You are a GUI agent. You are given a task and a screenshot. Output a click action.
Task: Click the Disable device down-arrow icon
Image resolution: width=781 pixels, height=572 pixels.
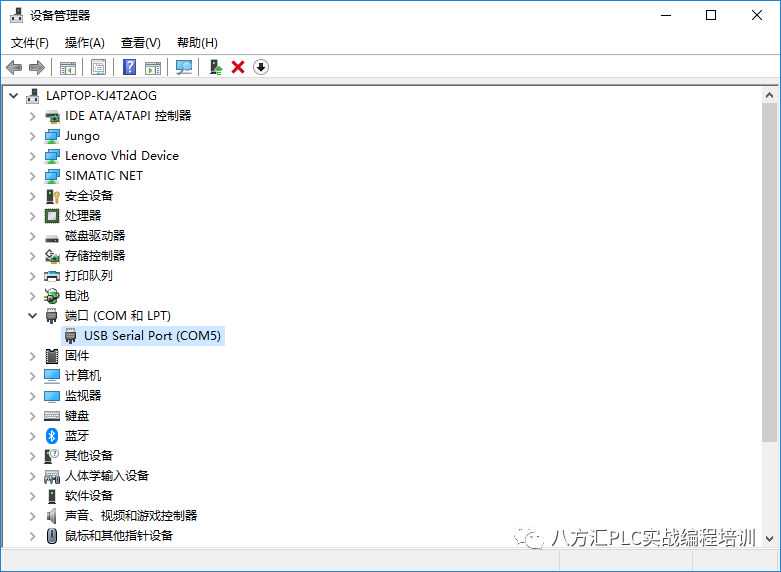tap(261, 67)
